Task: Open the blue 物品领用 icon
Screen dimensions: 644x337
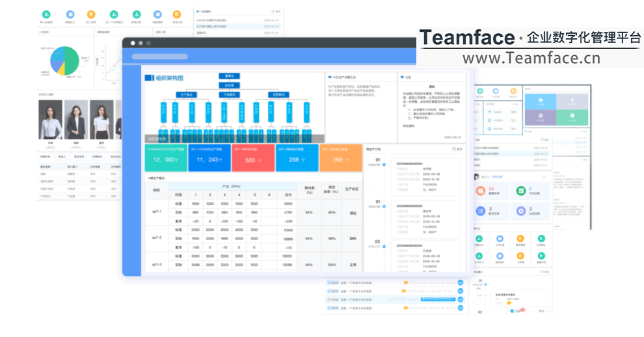Action: [x=157, y=14]
